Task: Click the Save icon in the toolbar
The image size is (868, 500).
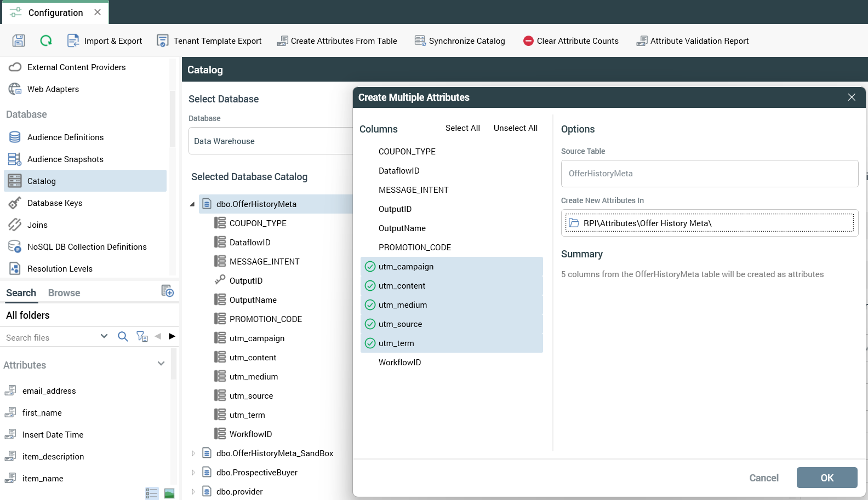Action: click(x=19, y=41)
